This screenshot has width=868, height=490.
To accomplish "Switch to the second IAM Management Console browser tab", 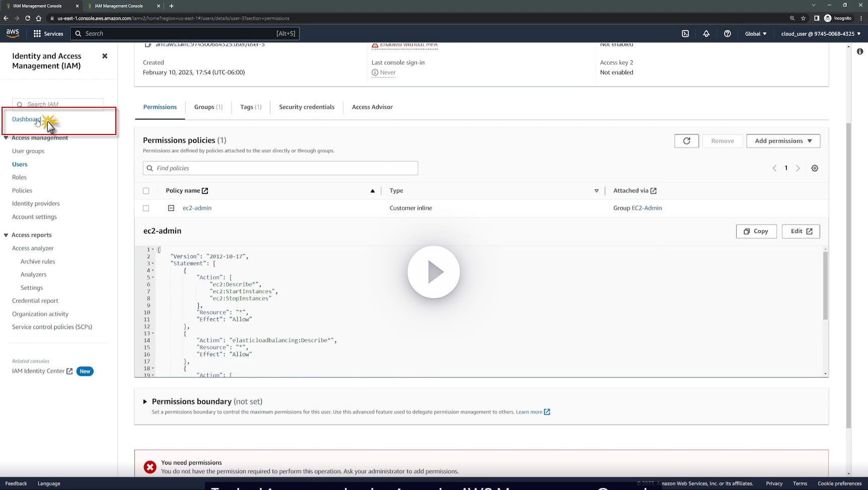I will click(123, 6).
